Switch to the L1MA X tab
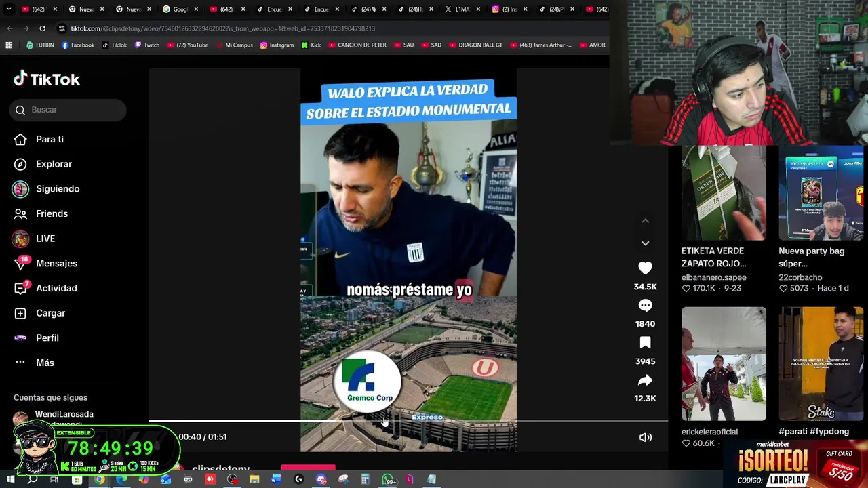 pos(462,9)
